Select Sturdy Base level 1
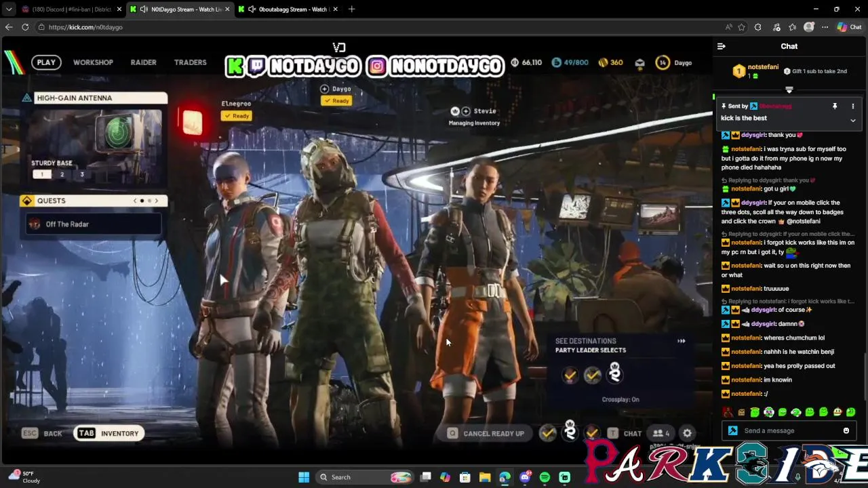This screenshot has width=868, height=488. pyautogui.click(x=42, y=174)
